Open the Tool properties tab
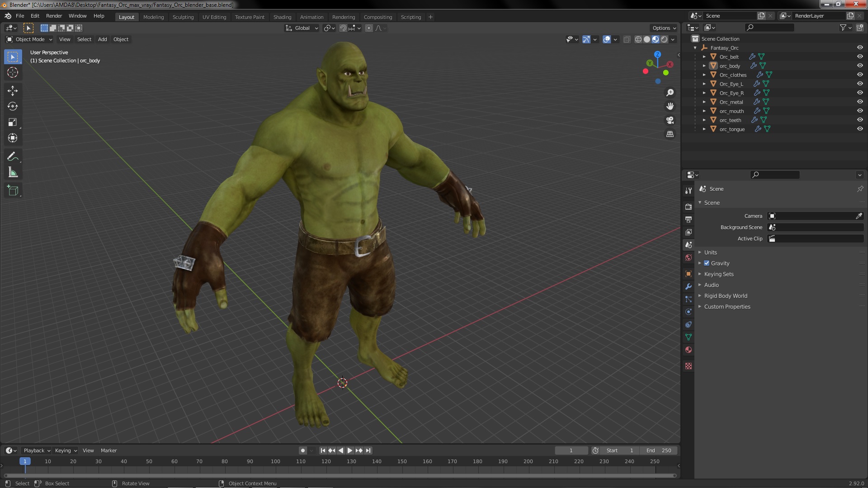Viewport: 868px width, 488px height. coord(689,191)
